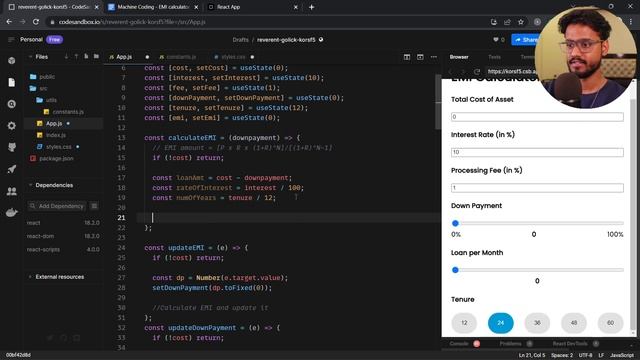The image size is (640, 360).
Task: Click the Free plan badge
Action: pos(54,40)
